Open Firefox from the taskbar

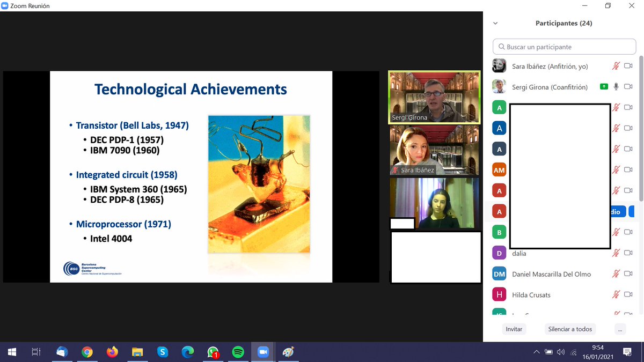point(112,352)
